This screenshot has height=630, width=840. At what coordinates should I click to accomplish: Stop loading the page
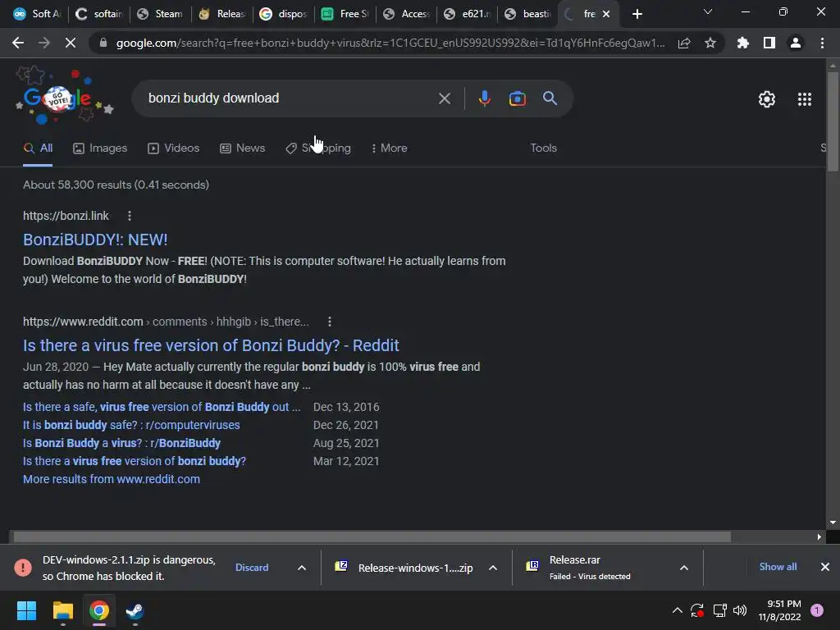71,43
